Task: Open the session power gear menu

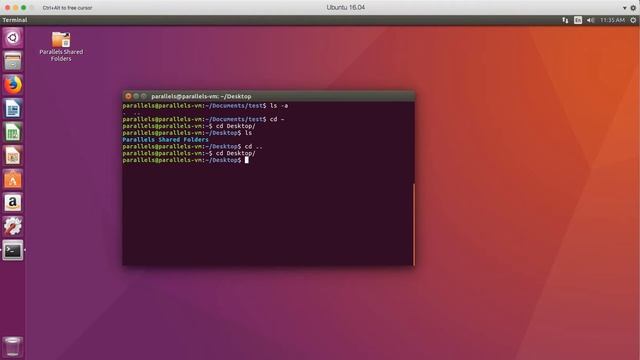Action: pyautogui.click(x=633, y=20)
